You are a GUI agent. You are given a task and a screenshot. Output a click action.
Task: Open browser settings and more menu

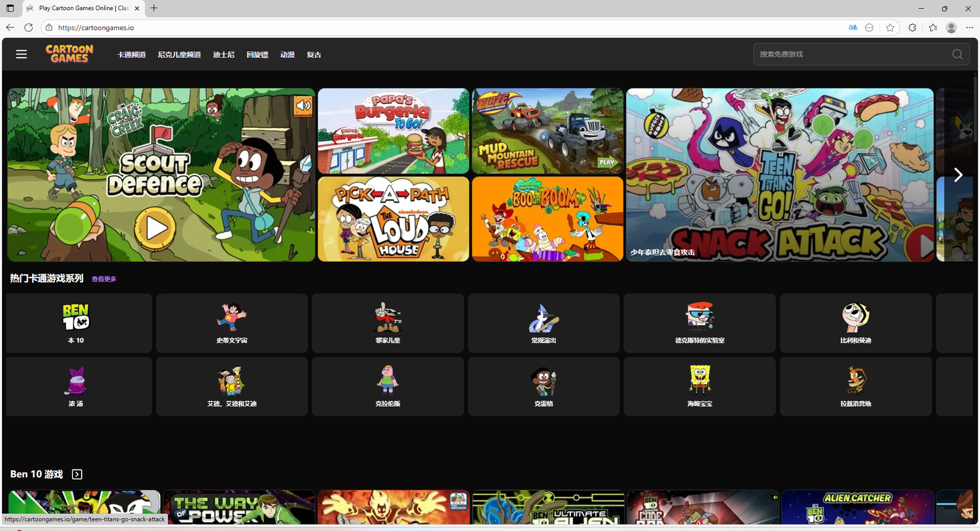tap(970, 28)
